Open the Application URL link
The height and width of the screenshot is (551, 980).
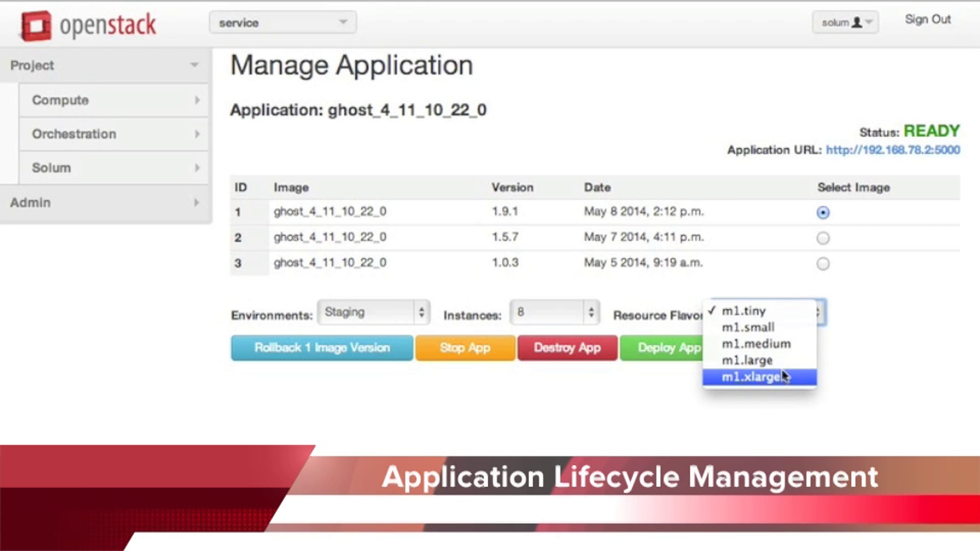893,150
